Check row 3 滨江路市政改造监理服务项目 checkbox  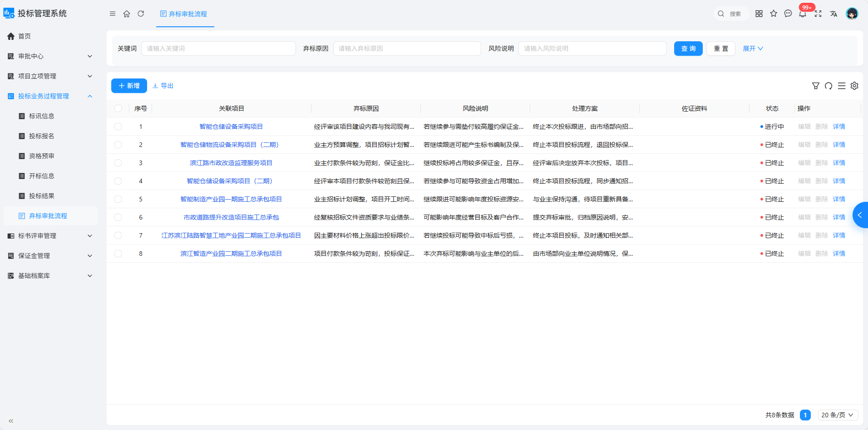[x=118, y=163]
